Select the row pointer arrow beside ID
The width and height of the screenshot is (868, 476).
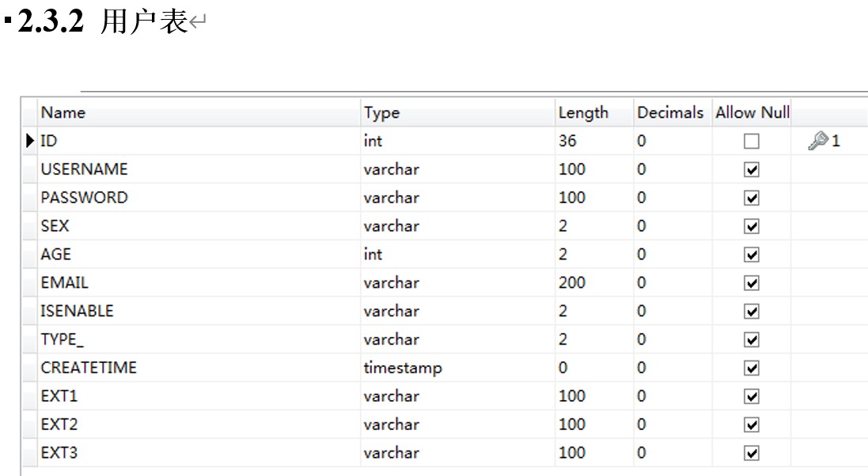click(x=30, y=141)
